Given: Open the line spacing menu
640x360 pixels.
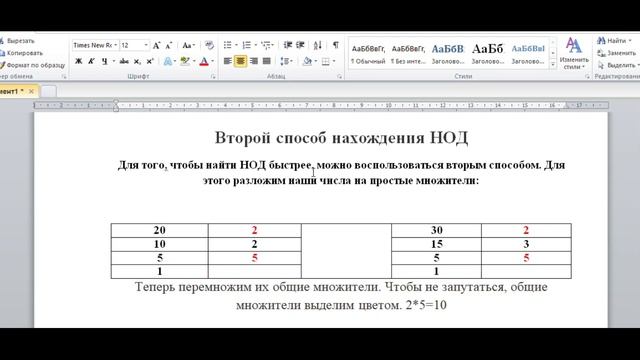Looking at the screenshot, I should 286,61.
